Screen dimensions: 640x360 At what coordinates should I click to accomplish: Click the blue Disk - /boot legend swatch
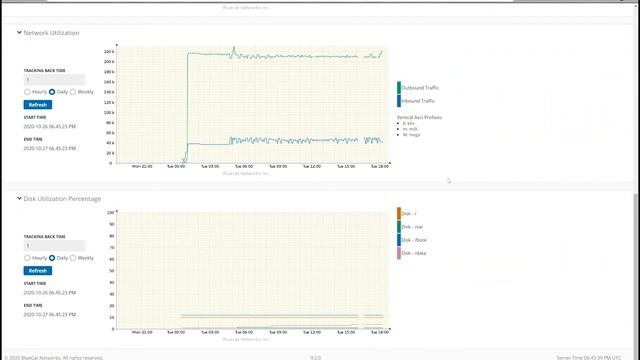coord(399,240)
